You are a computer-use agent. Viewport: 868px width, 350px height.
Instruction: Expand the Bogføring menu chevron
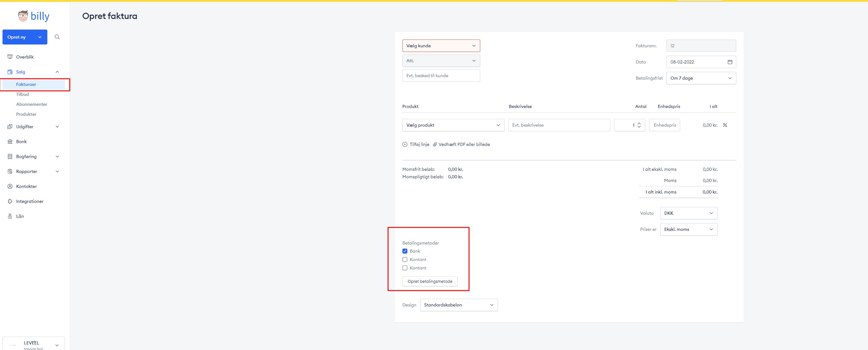pos(57,156)
